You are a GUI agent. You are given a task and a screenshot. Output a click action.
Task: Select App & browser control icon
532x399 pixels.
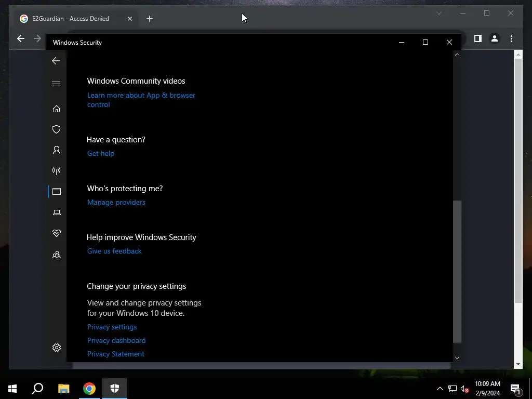pos(56,191)
